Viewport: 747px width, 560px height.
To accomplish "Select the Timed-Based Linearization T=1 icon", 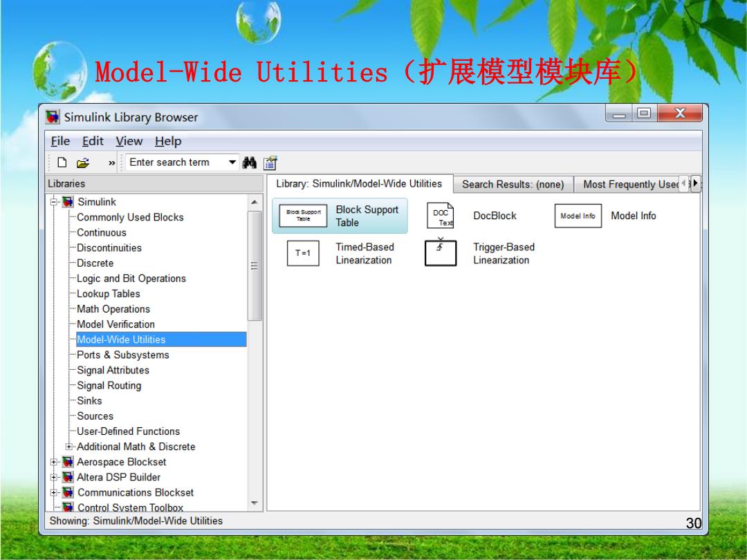I will tap(303, 253).
